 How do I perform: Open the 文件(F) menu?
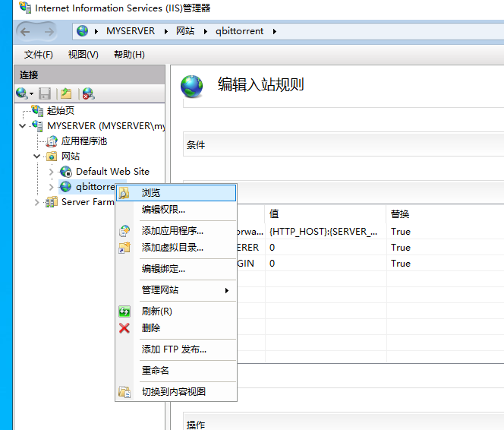point(38,55)
